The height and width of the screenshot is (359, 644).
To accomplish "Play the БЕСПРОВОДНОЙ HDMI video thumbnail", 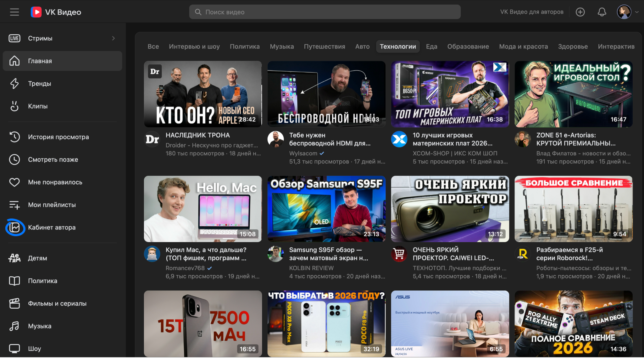I will tap(326, 94).
